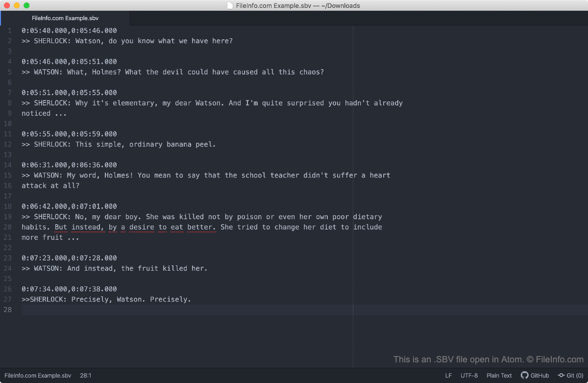The width and height of the screenshot is (588, 383).
Task: Open the Git pane using the Git (0) icon
Action: (x=570, y=375)
